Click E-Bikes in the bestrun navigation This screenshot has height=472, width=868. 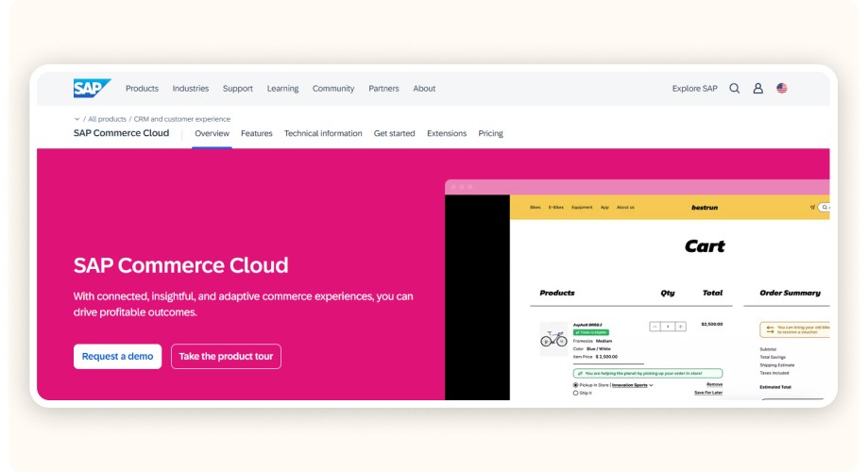pos(555,208)
